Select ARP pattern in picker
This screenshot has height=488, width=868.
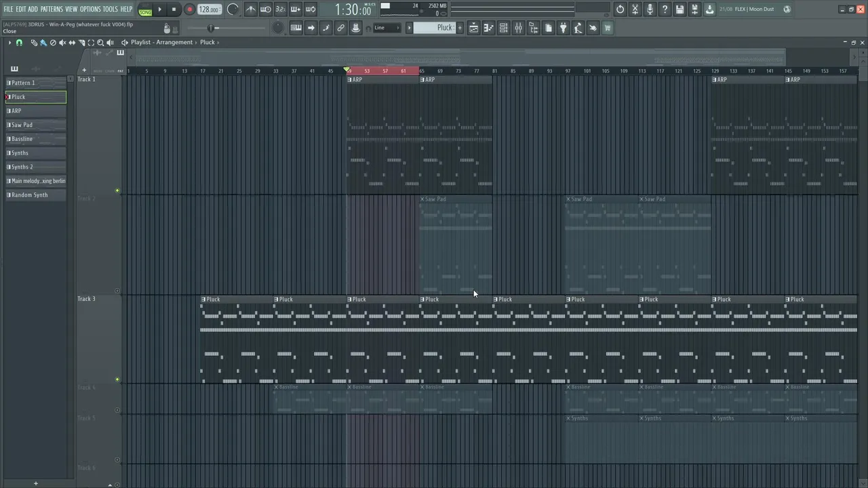[36, 110]
